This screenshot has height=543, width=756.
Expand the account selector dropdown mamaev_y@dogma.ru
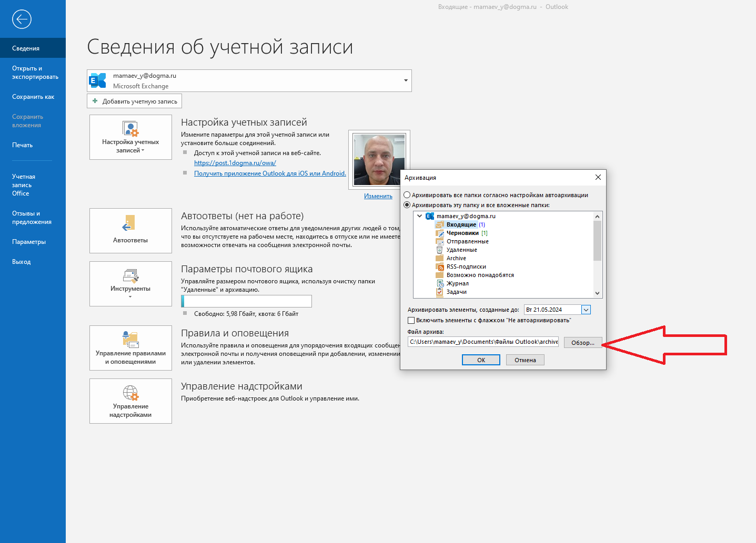(406, 80)
